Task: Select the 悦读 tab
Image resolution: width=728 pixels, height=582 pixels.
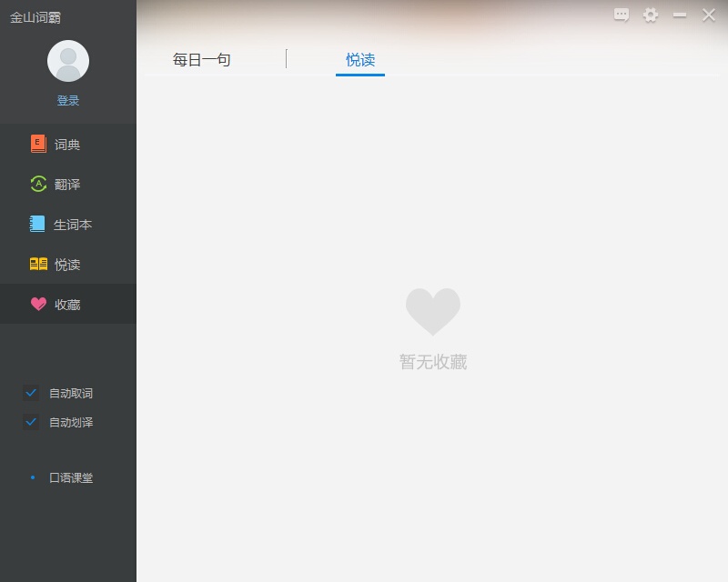Action: (359, 58)
